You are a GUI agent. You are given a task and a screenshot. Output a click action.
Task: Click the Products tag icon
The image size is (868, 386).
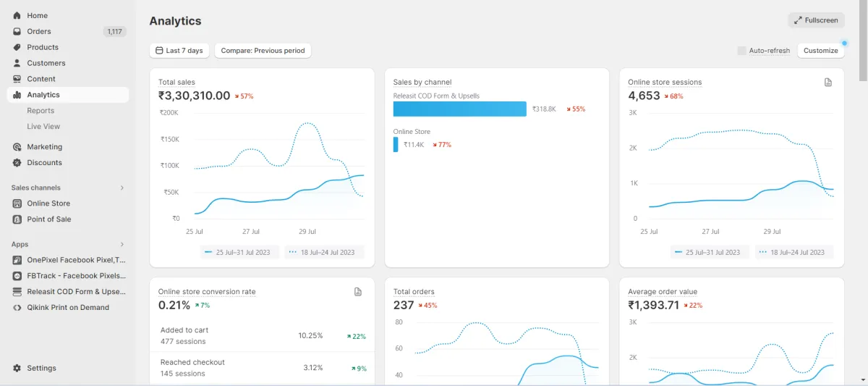(x=17, y=47)
